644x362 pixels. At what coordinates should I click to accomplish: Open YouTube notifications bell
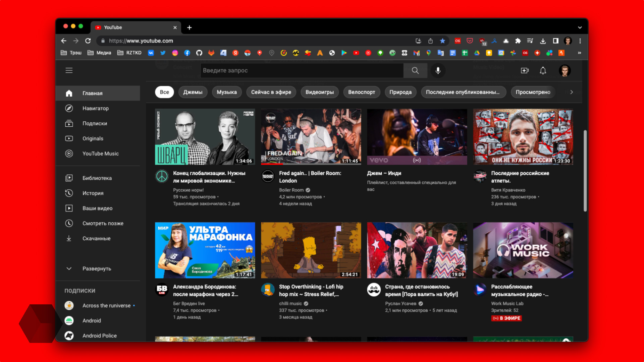click(x=544, y=70)
